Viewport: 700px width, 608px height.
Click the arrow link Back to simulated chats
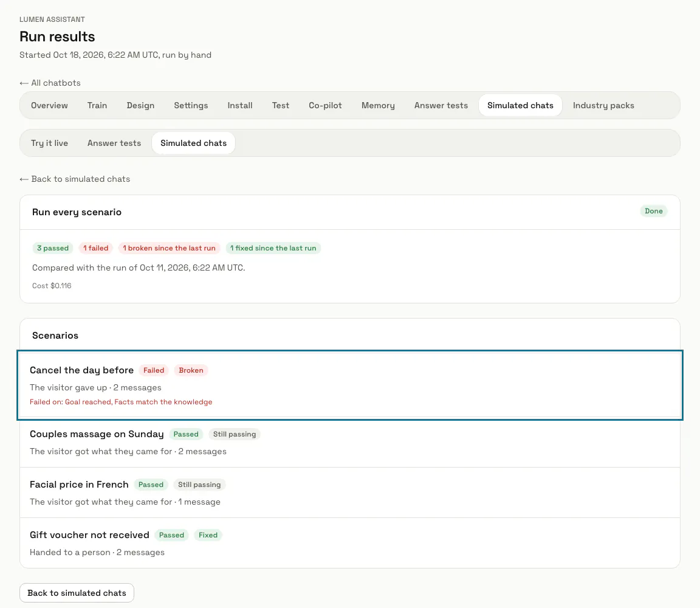[75, 179]
